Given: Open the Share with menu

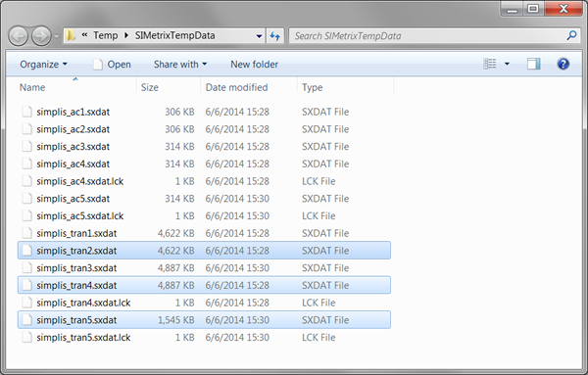Looking at the screenshot, I should point(180,65).
